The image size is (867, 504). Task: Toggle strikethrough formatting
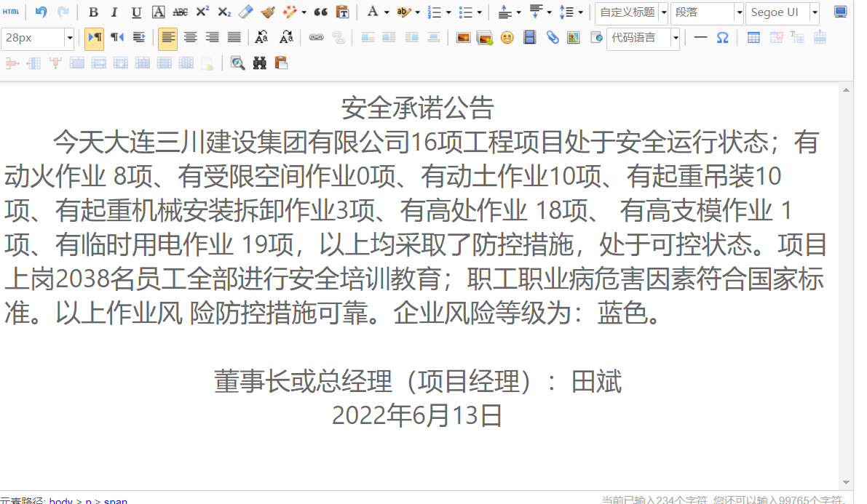[x=181, y=12]
